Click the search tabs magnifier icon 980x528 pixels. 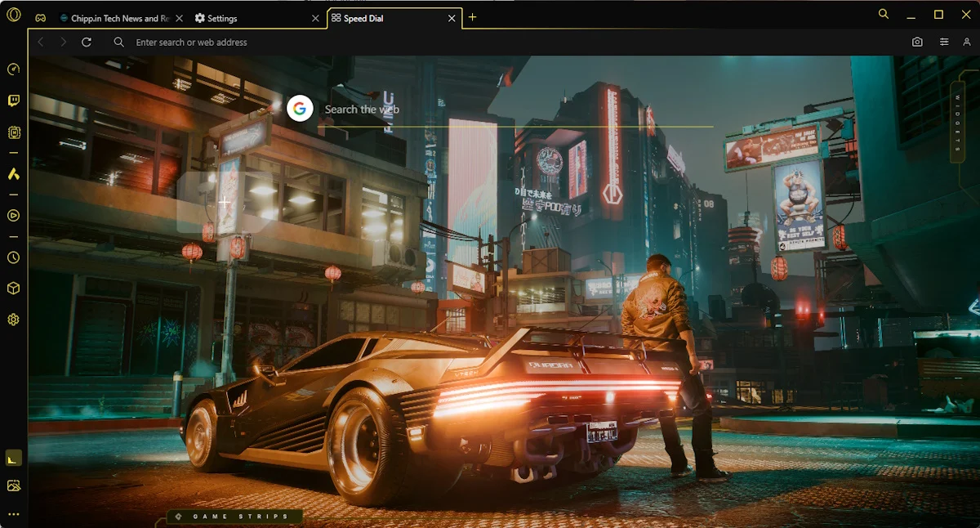point(884,14)
